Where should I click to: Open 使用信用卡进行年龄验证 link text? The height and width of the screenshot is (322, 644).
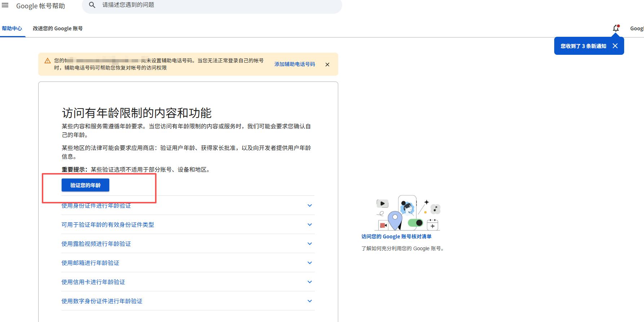pos(93,282)
